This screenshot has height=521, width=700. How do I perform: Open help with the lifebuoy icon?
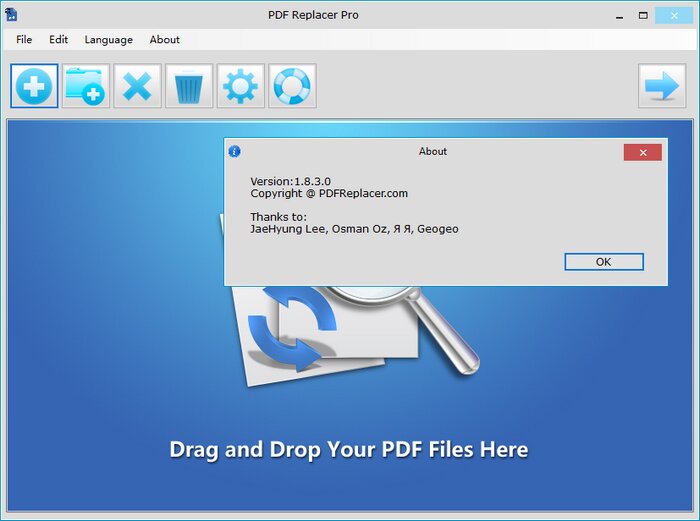coord(292,86)
